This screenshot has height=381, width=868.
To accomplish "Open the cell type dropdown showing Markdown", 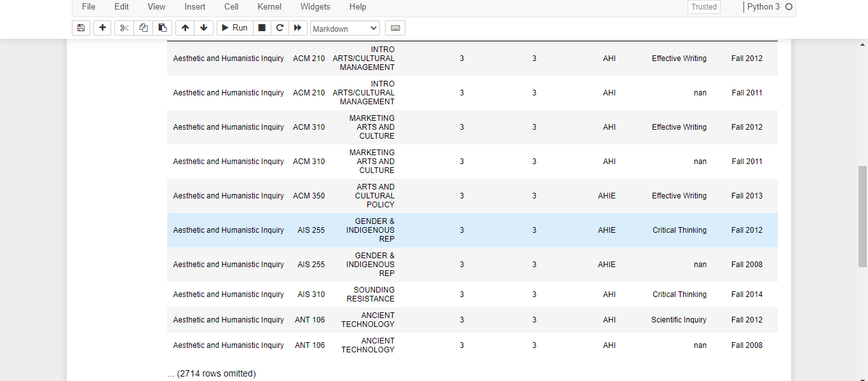I will 344,28.
